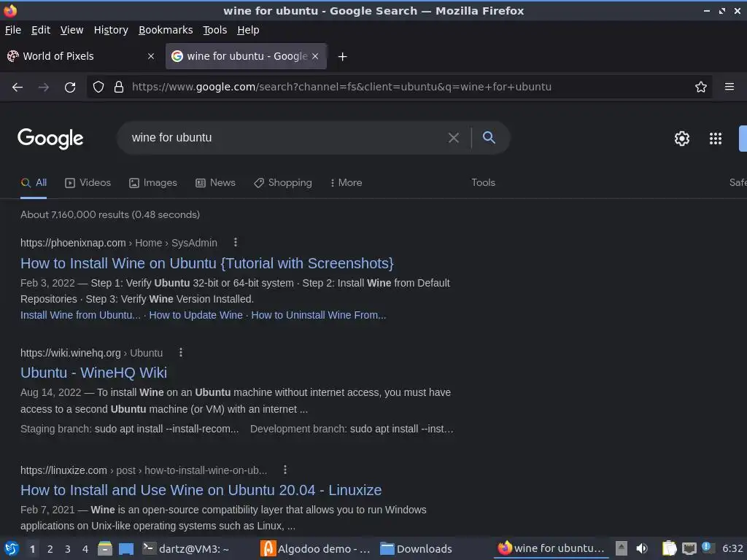This screenshot has height=560, width=747.
Task: Open the network tray icon
Action: click(689, 548)
